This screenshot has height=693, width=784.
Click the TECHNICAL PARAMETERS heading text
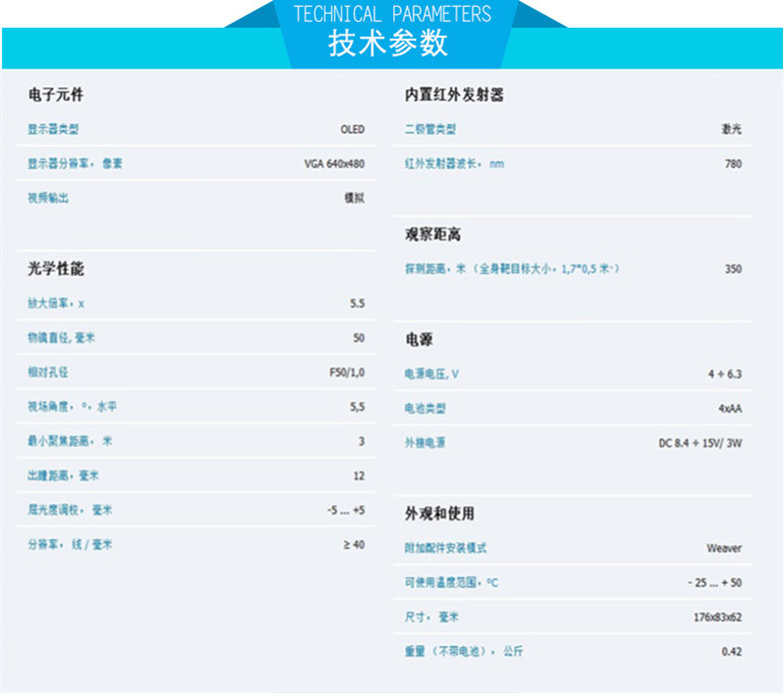pos(392,14)
